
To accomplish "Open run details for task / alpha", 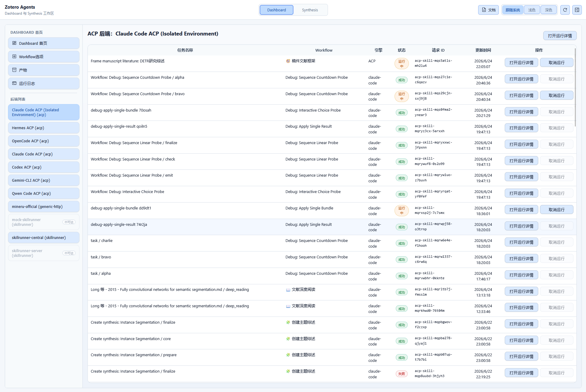I will pyautogui.click(x=521, y=275).
